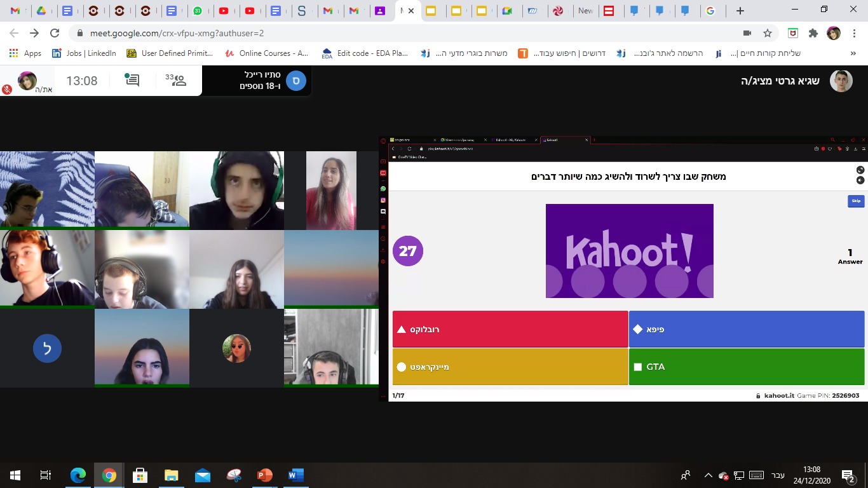868x488 pixels.
Task: Open the Online Courses - A... bookmark
Action: point(267,53)
